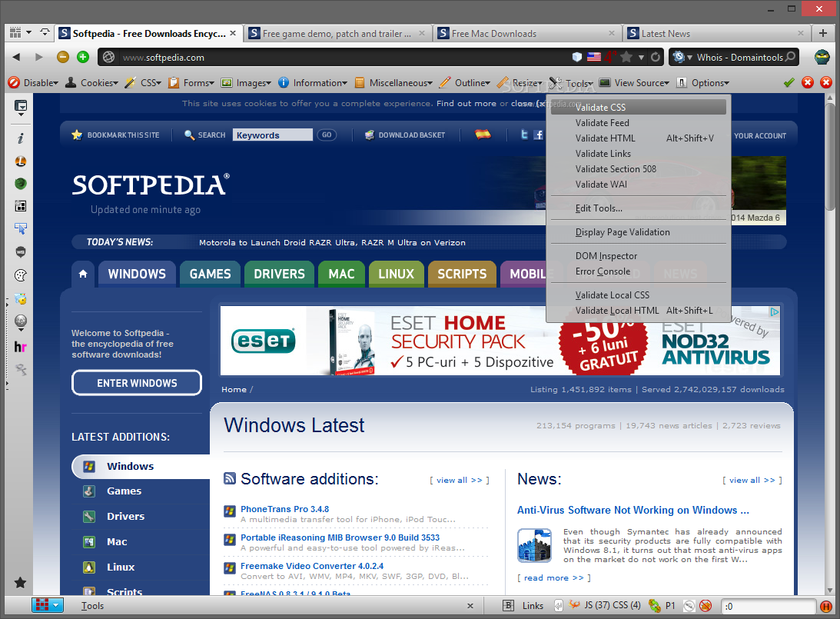840x619 pixels.
Task: Click the B box icon next to Links
Action: 509,606
